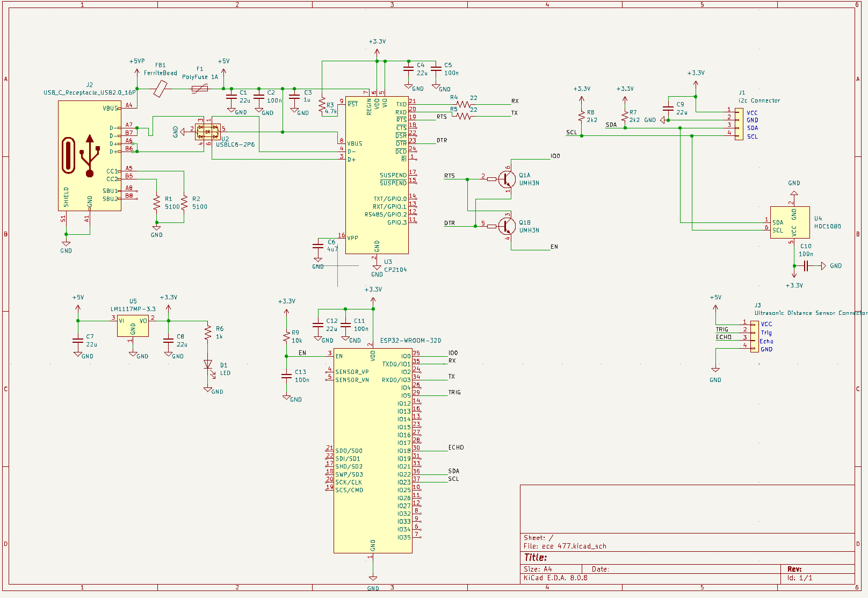Screen dimensions: 868x598
Task: Select resistor R9 10k symbol
Action: point(286,337)
